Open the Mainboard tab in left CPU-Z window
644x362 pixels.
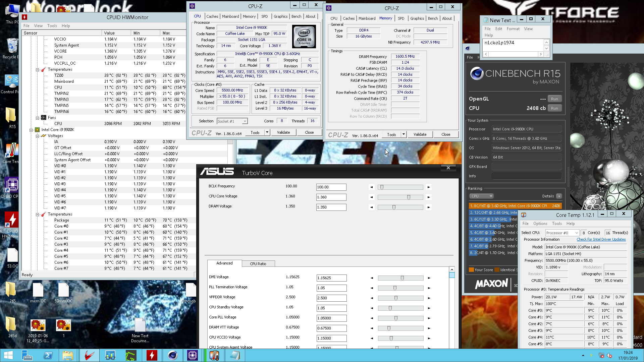click(x=230, y=16)
